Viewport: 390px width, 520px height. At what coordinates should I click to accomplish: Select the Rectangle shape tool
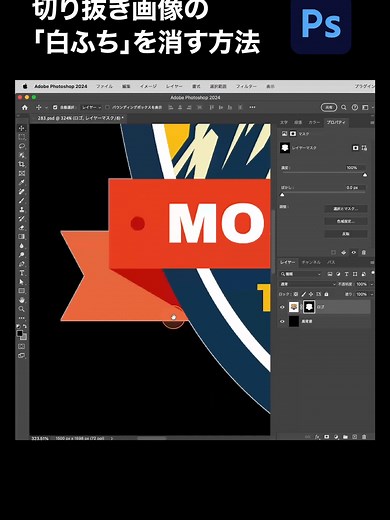tap(22, 291)
